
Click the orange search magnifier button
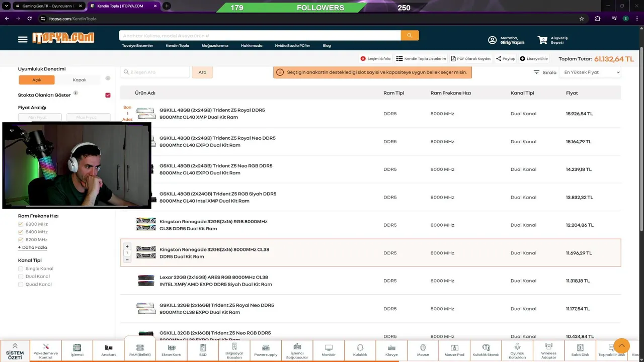410,35
